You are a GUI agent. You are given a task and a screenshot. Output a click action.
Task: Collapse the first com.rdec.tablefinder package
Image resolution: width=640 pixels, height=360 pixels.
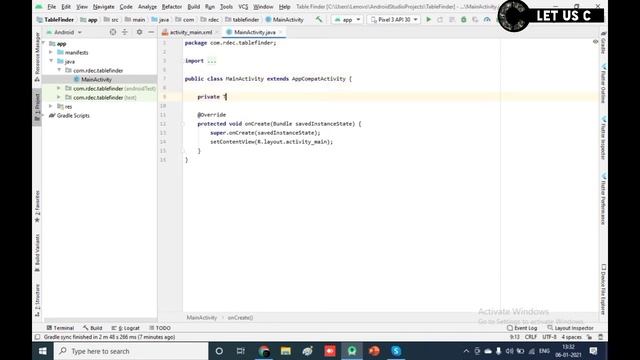point(59,70)
